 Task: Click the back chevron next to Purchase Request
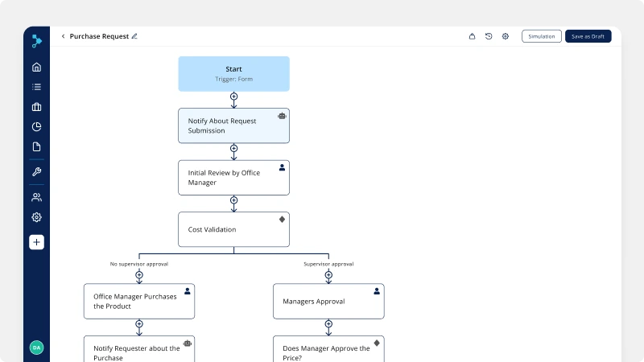click(x=63, y=36)
